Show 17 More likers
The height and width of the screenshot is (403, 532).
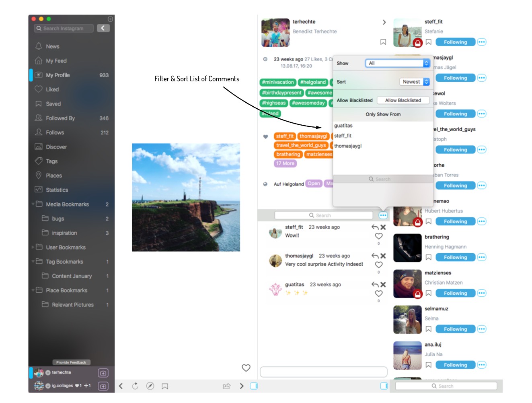(286, 163)
